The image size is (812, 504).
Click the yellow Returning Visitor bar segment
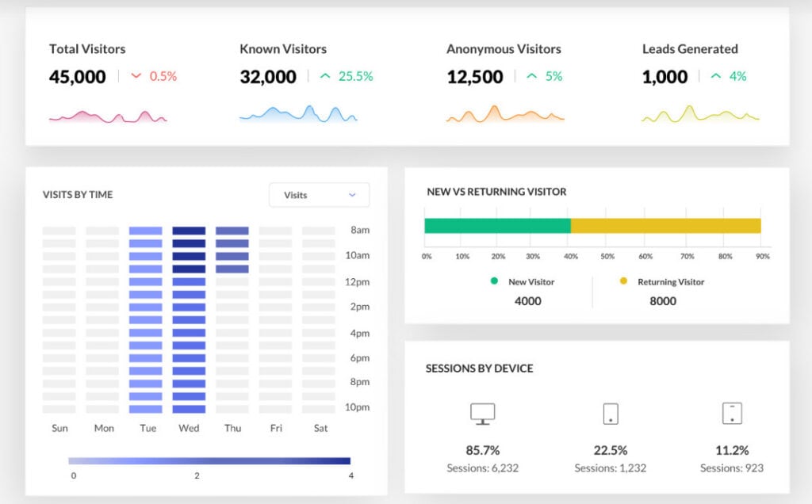[665, 226]
